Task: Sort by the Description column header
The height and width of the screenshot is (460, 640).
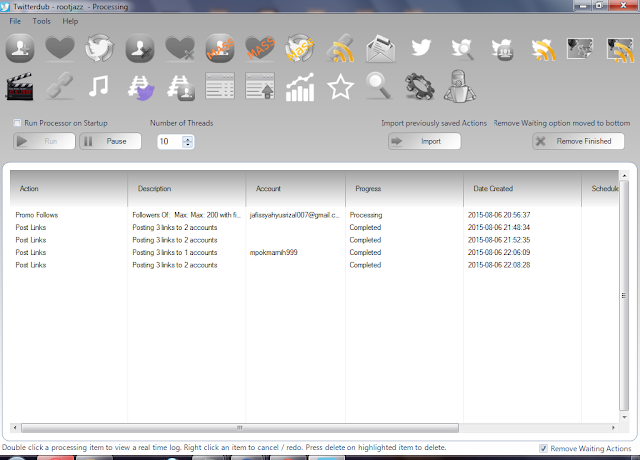Action: click(187, 189)
